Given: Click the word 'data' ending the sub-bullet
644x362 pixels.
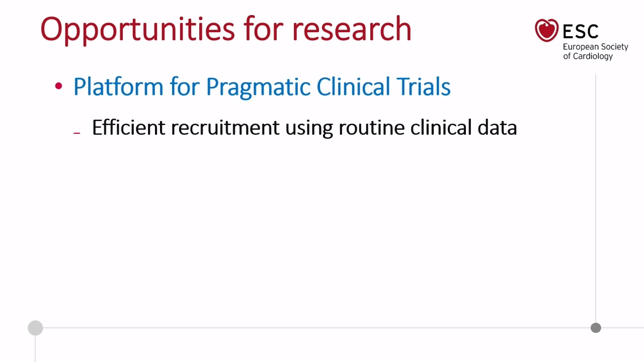Looking at the screenshot, I should [497, 127].
